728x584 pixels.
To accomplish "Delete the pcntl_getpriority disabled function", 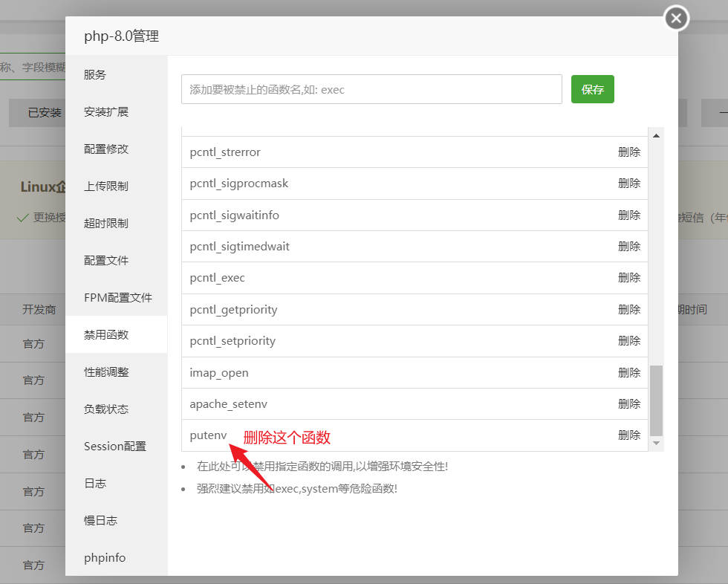I will coord(628,309).
